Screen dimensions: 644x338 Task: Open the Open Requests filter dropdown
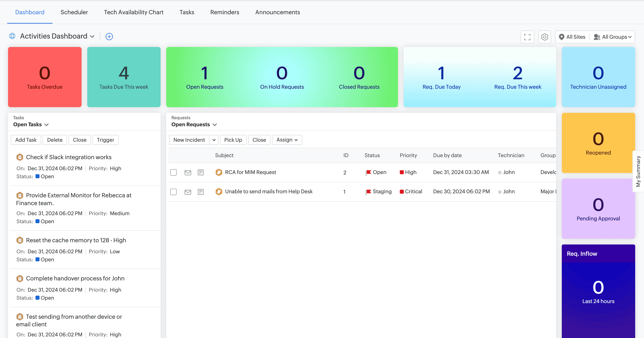coord(215,125)
